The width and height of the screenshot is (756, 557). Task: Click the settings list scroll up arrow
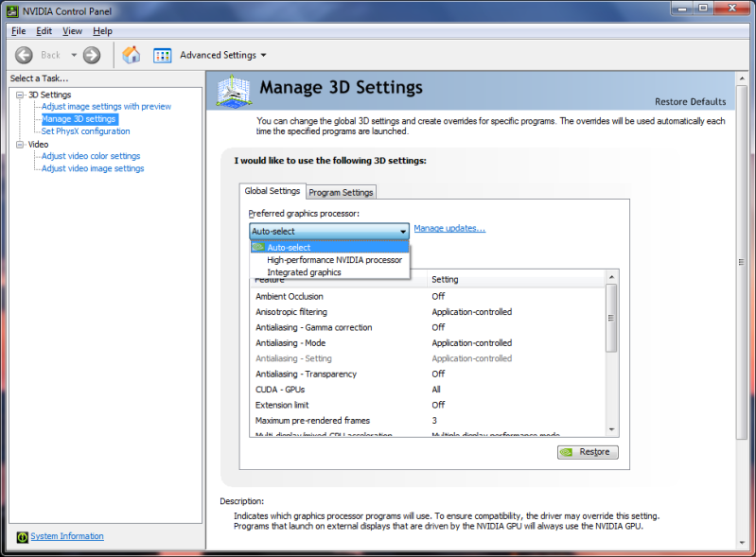pyautogui.click(x=611, y=277)
